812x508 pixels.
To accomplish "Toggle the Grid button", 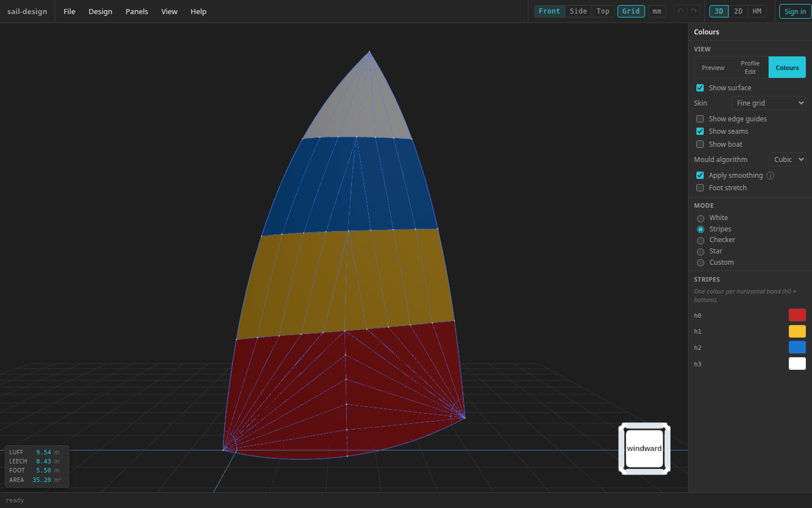I will pos(631,11).
